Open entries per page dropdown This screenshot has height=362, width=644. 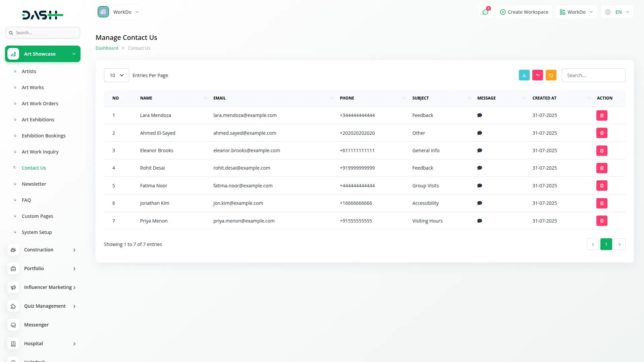[x=116, y=75]
